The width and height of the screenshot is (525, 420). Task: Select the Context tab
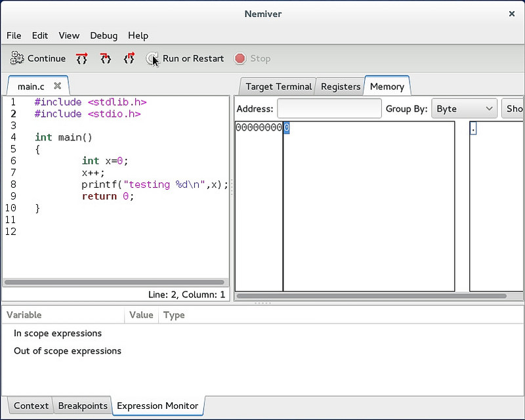pos(31,406)
